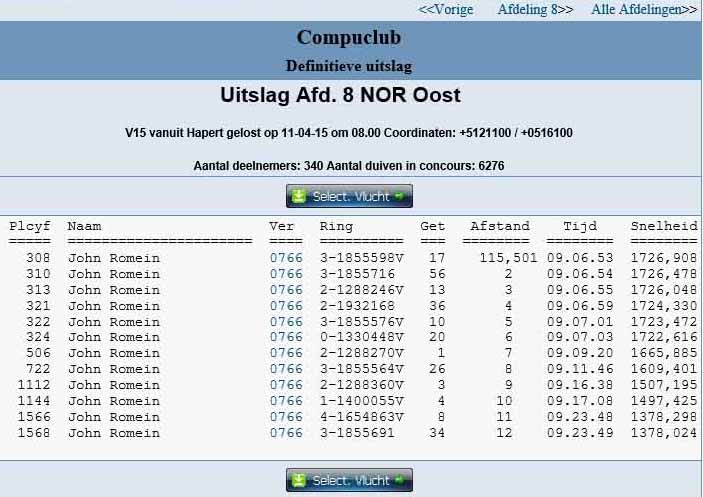Click the Snelheid column header

(664, 226)
